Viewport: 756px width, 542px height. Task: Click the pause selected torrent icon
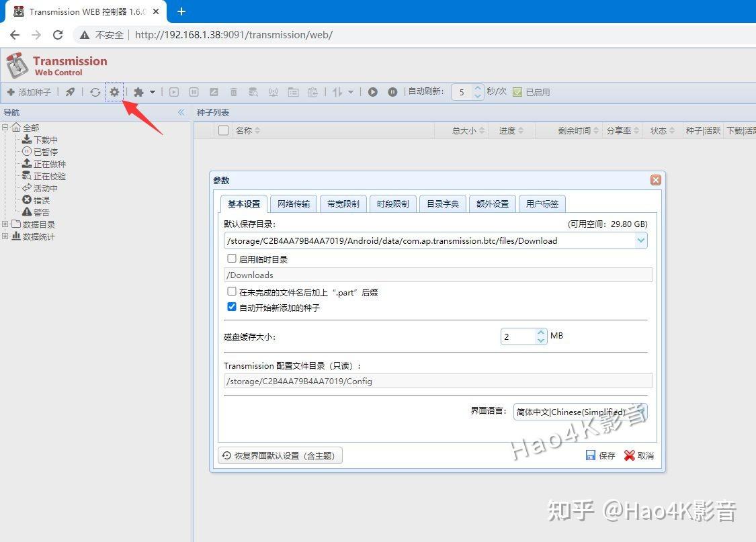point(194,91)
